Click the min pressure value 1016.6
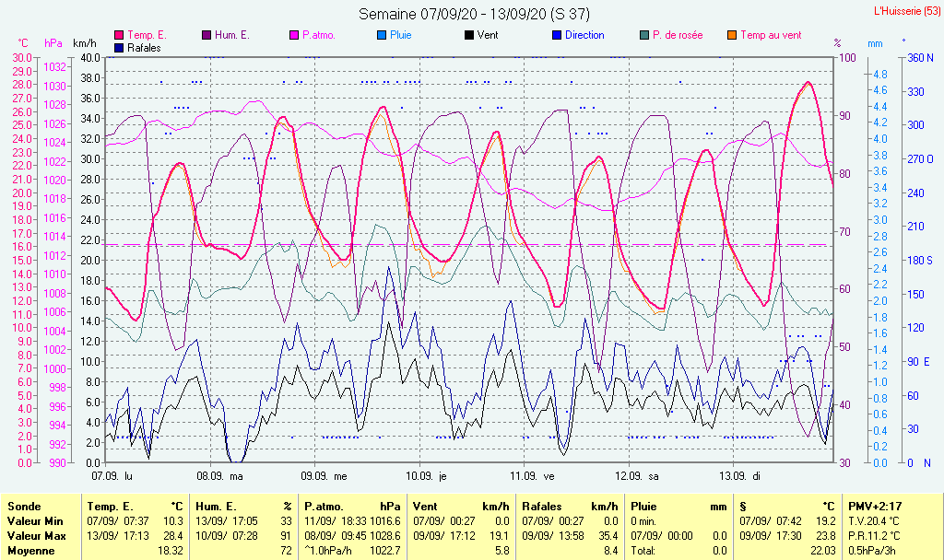Image resolution: width=944 pixels, height=560 pixels. tap(385, 521)
